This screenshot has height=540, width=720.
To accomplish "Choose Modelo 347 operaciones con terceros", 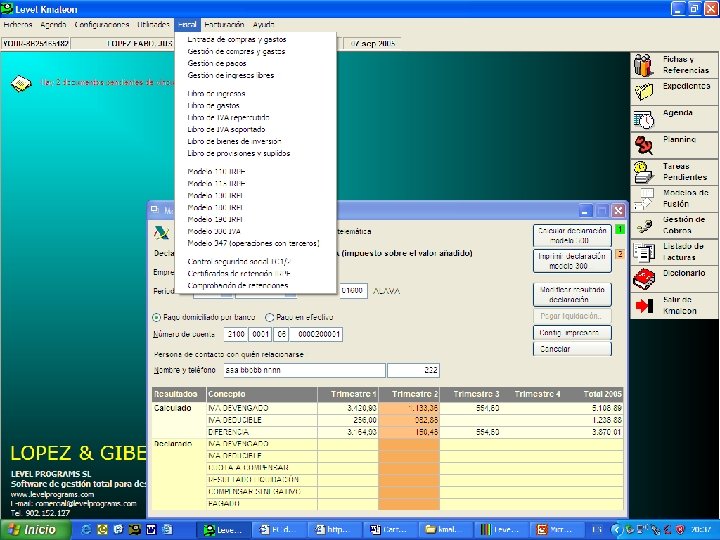I will click(253, 243).
